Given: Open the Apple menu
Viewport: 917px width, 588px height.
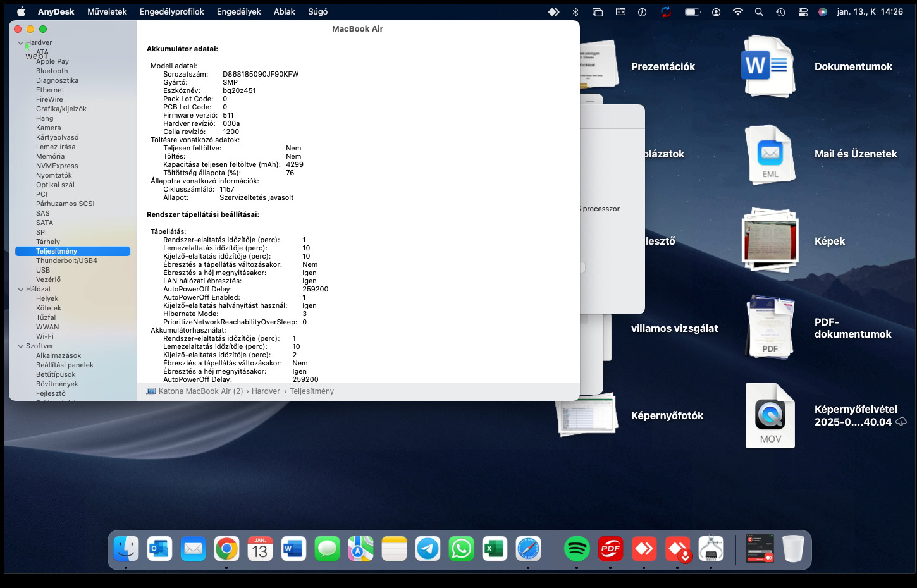Looking at the screenshot, I should 21,12.
